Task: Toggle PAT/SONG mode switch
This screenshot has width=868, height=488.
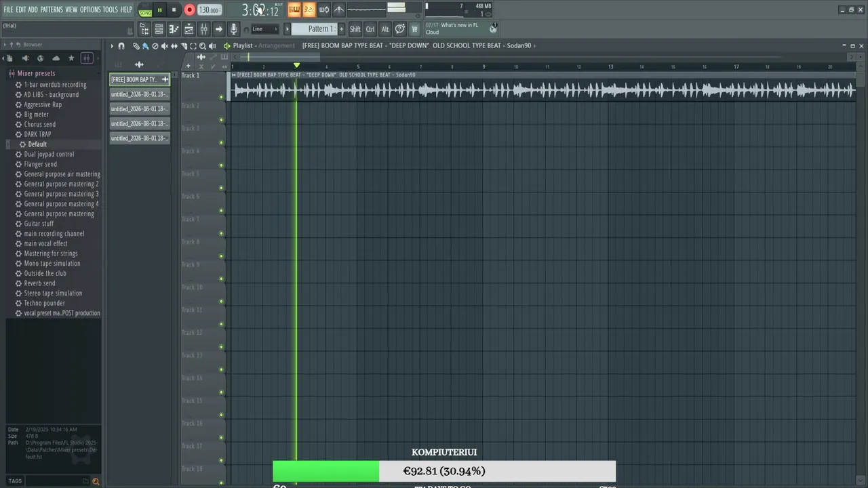Action: (145, 10)
